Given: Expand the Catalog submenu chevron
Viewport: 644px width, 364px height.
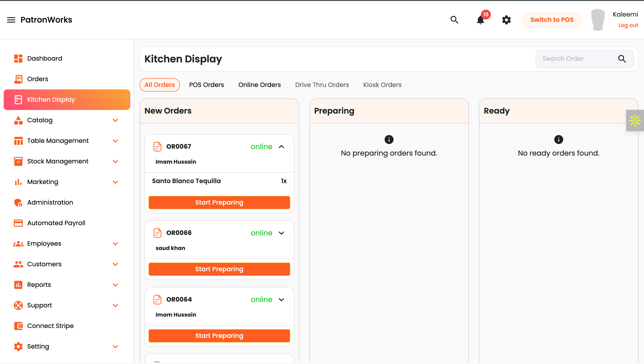Looking at the screenshot, I should (115, 120).
